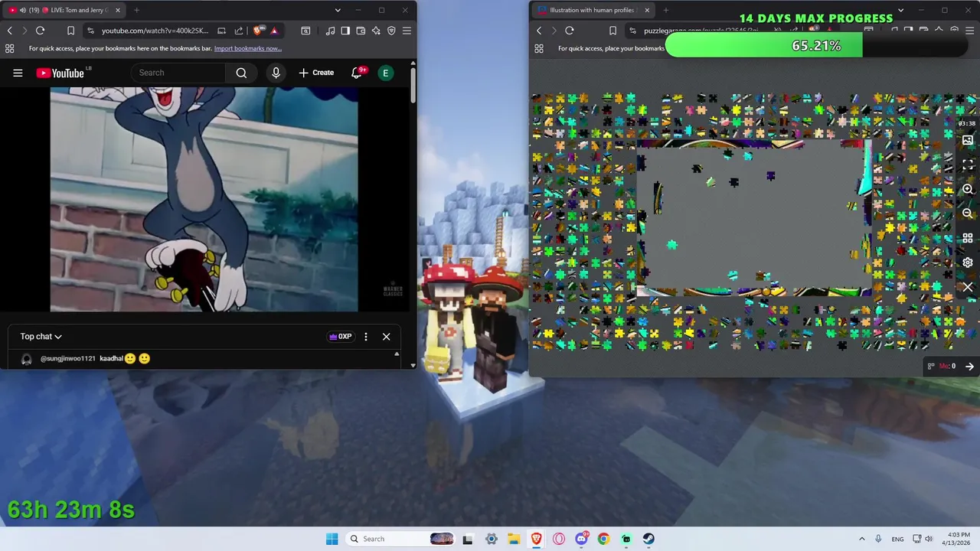
Task: Show puzzle preview image icon
Action: [968, 140]
